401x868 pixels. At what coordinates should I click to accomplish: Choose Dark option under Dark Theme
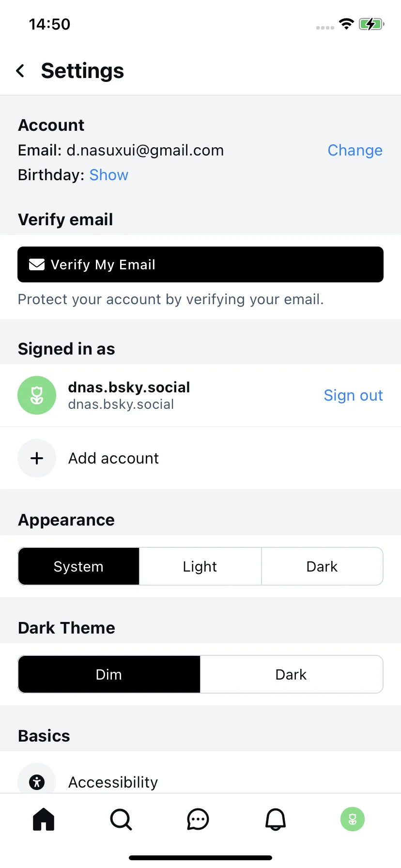(291, 674)
